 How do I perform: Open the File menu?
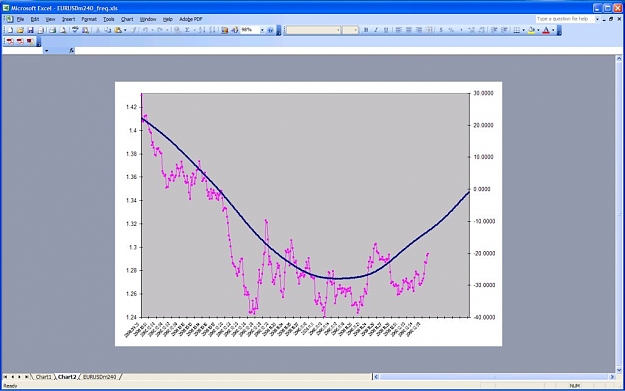[20, 19]
